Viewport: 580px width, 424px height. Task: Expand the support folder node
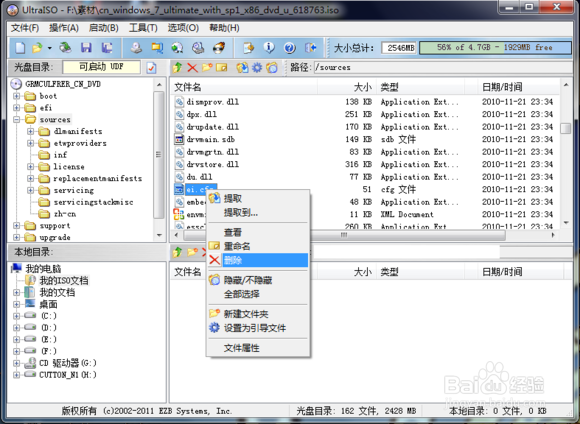[x=16, y=226]
